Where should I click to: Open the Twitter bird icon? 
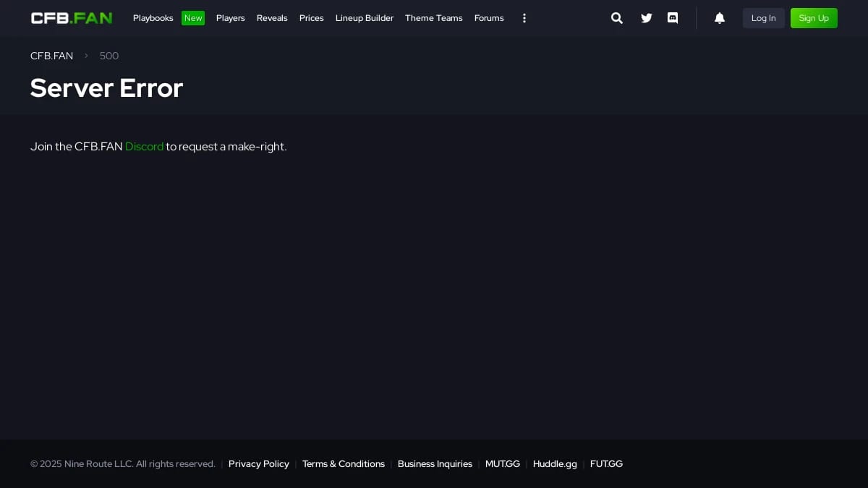click(646, 18)
